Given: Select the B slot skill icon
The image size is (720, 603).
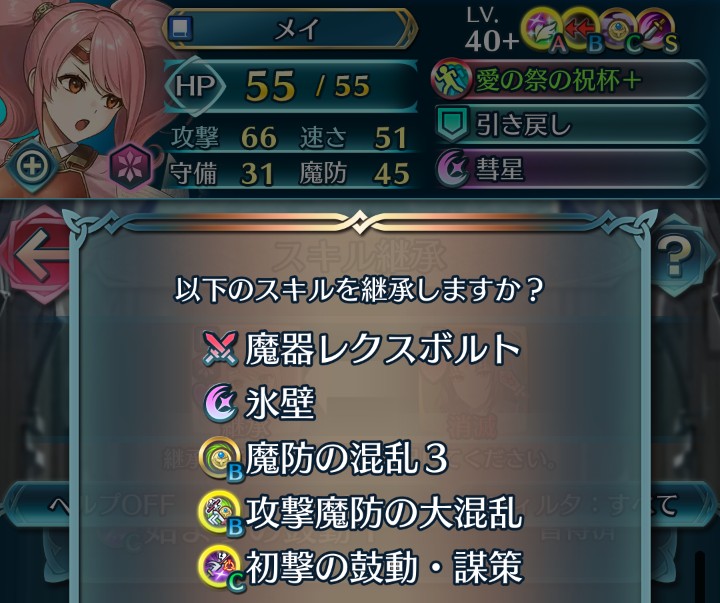Looking at the screenshot, I should click(582, 30).
